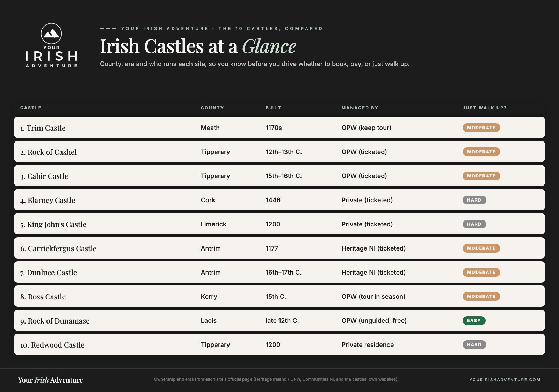559x392 pixels.
Task: Click the 'Cork' county cell
Action: (208, 200)
